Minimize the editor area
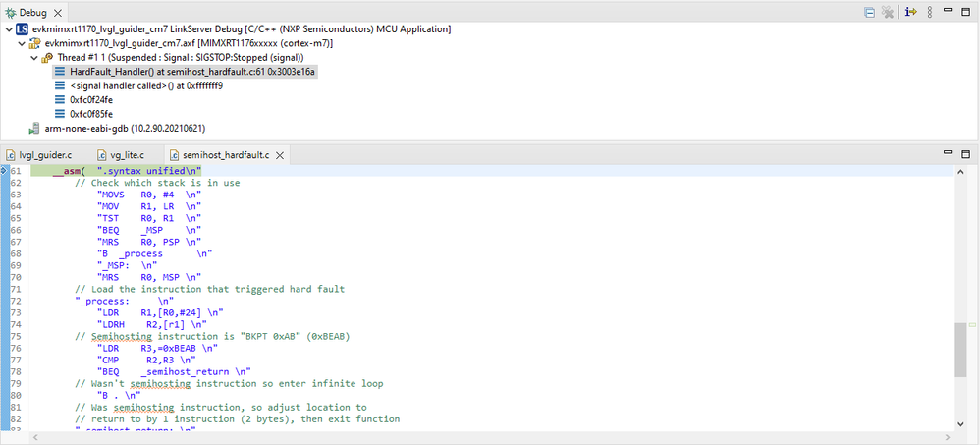Screen dimensions: 980x445 (x=948, y=152)
